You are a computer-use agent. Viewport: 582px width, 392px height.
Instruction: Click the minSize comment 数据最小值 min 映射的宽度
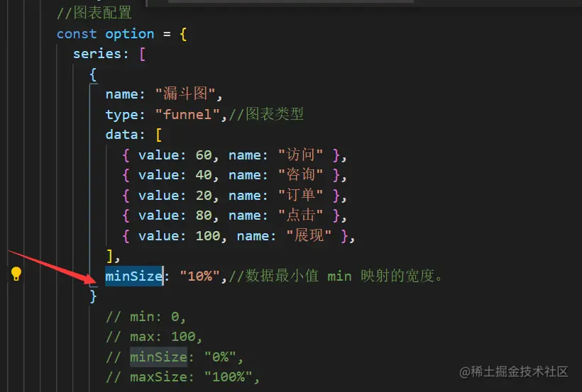pyautogui.click(x=336, y=276)
